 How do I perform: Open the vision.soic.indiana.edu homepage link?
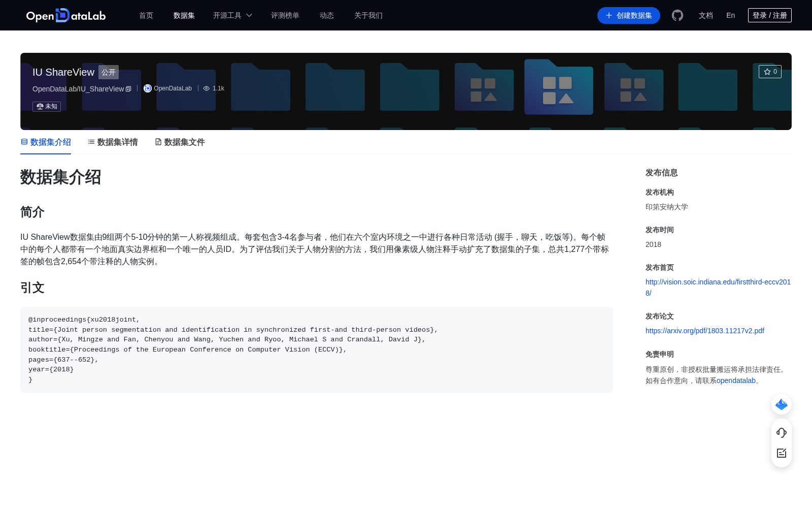point(718,288)
